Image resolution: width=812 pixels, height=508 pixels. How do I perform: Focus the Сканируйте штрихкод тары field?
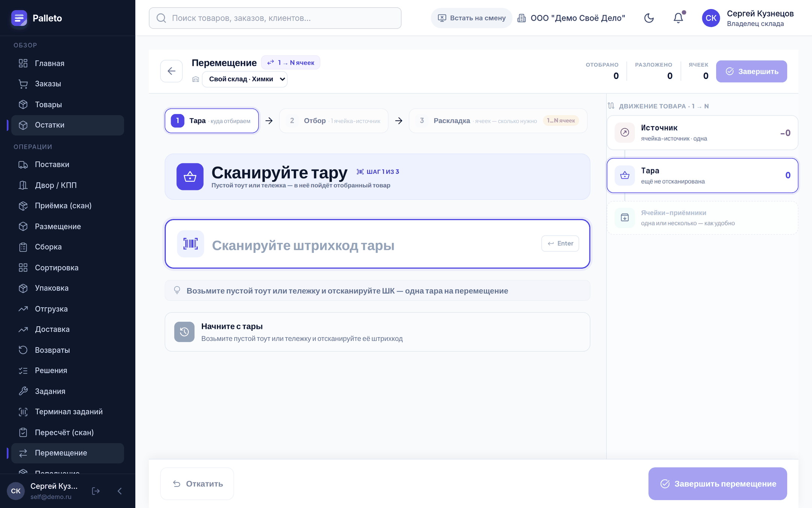click(377, 244)
